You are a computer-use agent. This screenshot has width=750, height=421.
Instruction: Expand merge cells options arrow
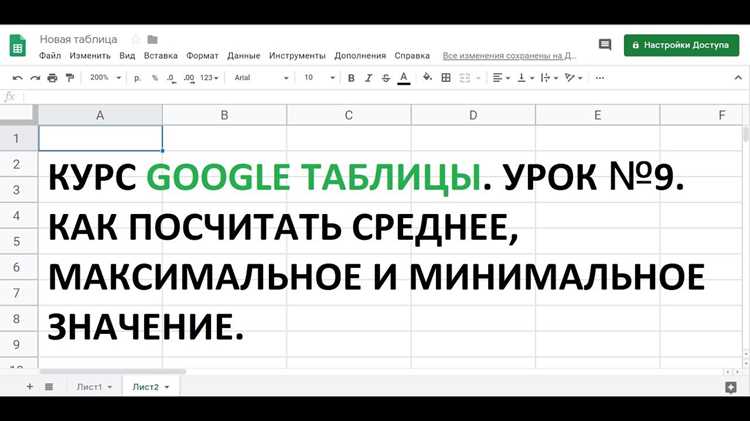click(x=478, y=78)
